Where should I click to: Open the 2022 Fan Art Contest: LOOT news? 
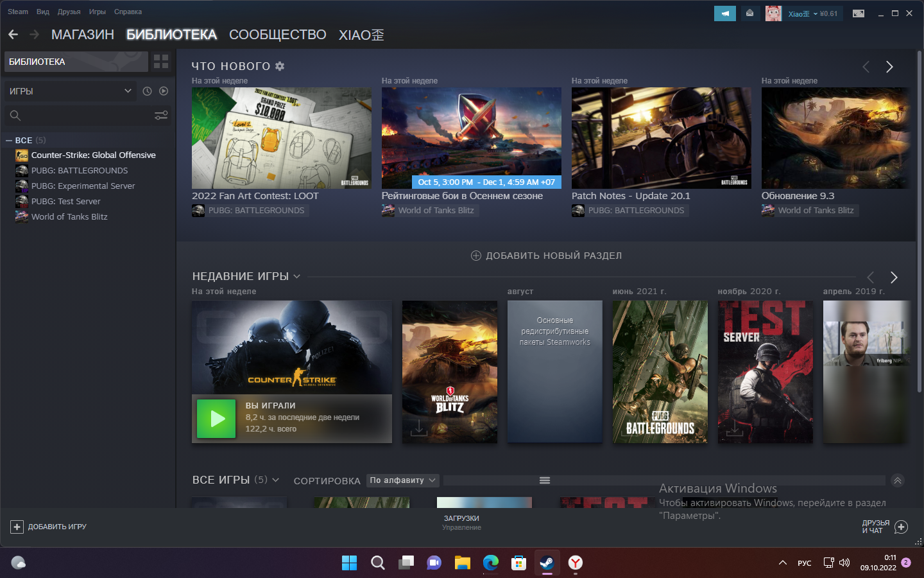click(282, 138)
